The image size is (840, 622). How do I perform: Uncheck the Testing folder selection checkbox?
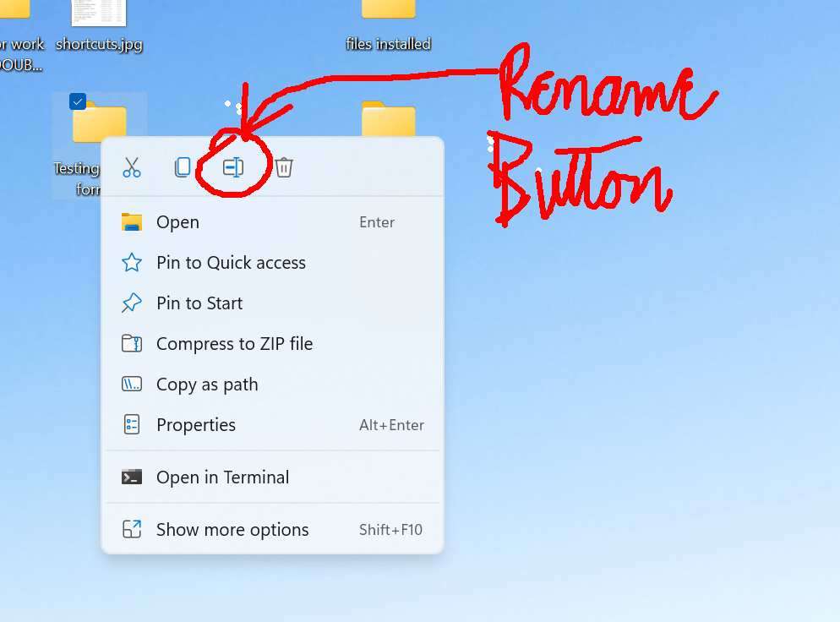coord(78,101)
